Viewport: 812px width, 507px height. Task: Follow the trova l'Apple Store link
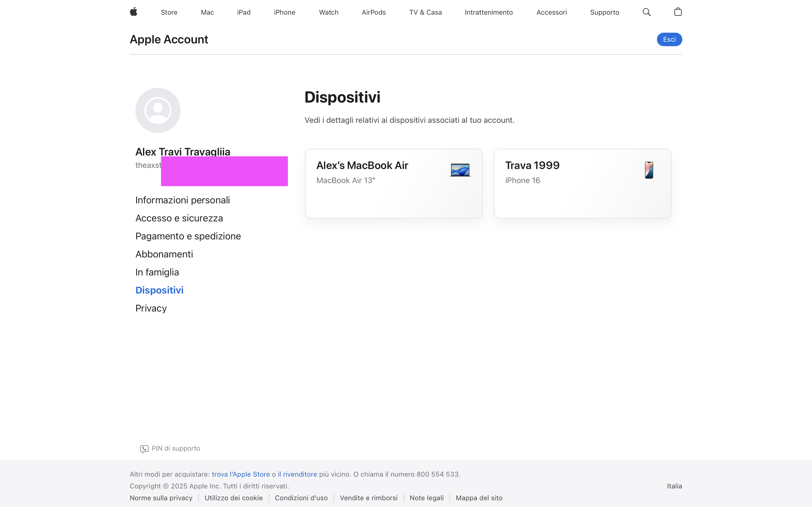pos(241,474)
